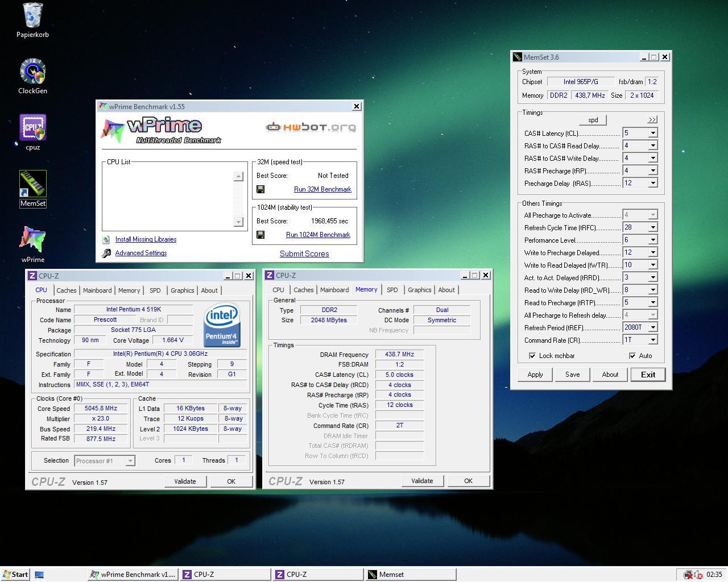
Task: Toggle the Lock mchbar checkbox
Action: [x=532, y=356]
